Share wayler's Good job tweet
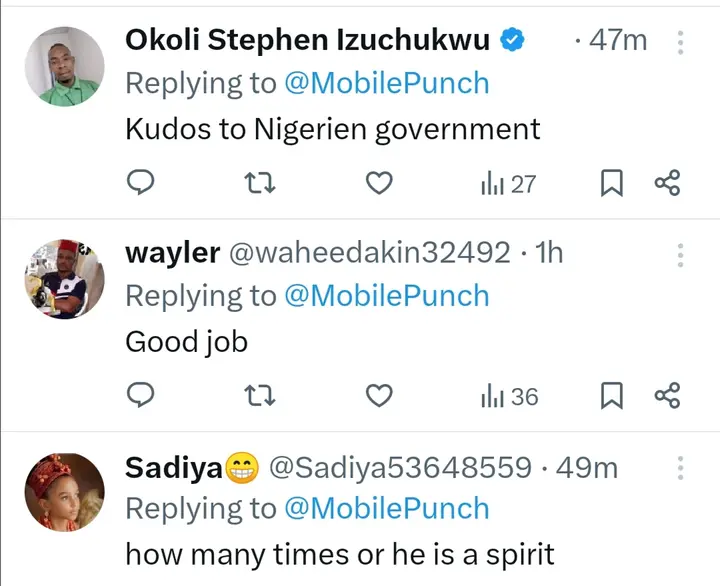 tap(667, 397)
